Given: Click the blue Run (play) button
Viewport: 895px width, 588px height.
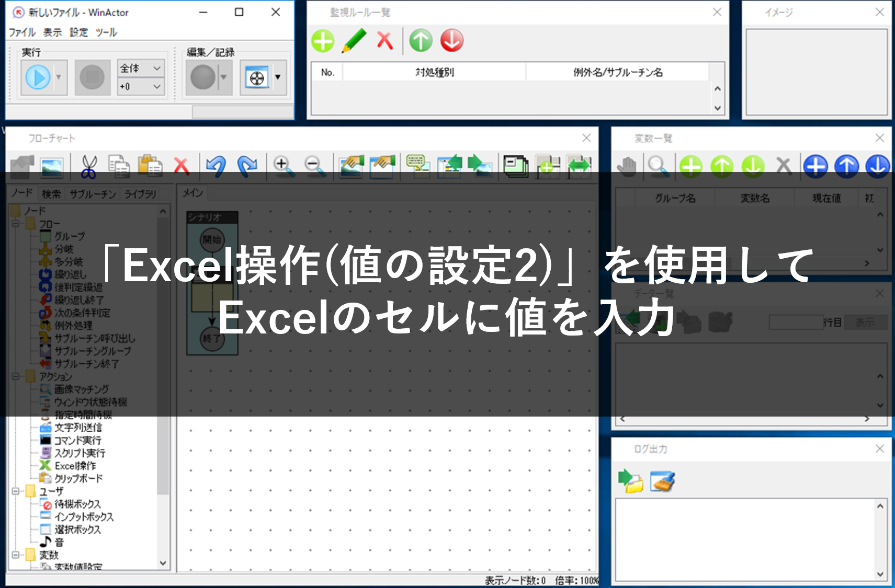Looking at the screenshot, I should click(38, 77).
